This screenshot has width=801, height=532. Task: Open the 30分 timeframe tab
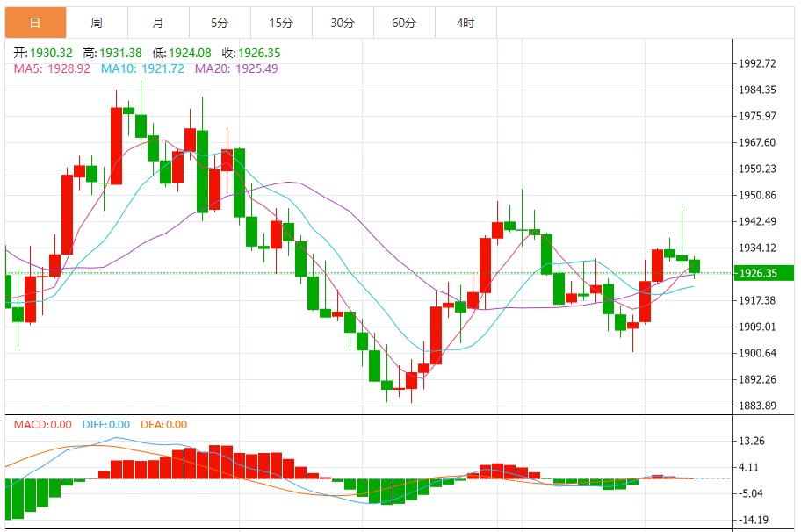343,23
